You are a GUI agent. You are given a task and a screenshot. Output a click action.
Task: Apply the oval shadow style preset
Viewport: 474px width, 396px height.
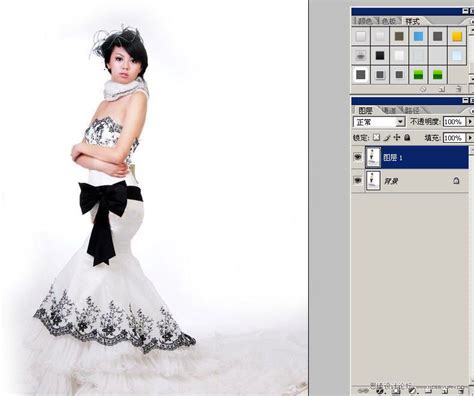360,55
